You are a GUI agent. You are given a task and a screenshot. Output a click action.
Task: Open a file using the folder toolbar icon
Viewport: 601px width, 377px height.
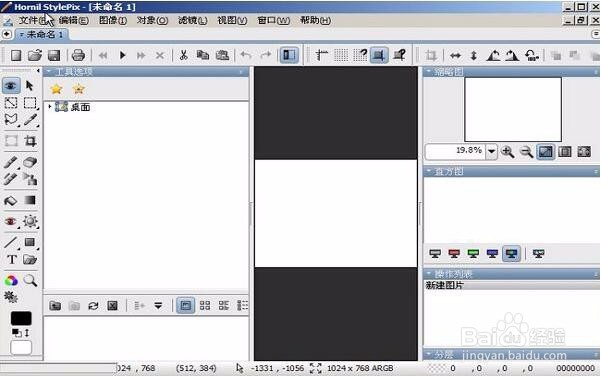35,56
